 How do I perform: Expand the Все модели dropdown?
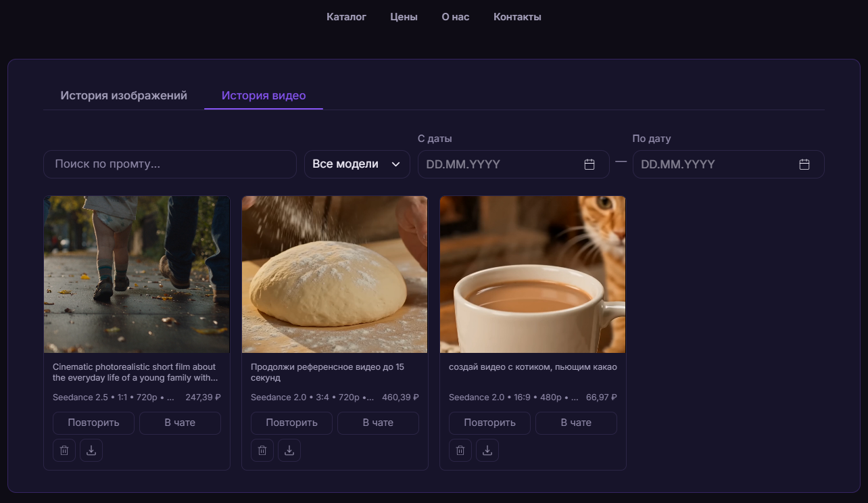[357, 164]
